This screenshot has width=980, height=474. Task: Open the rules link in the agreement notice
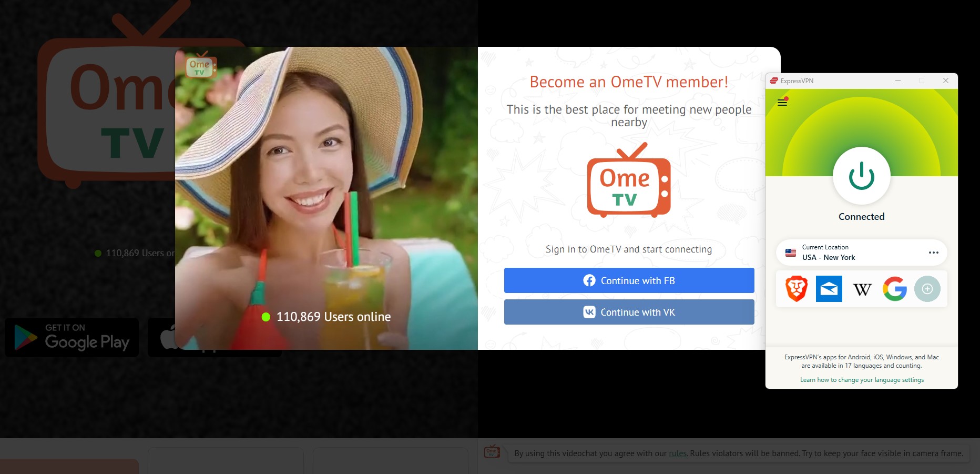tap(677, 453)
